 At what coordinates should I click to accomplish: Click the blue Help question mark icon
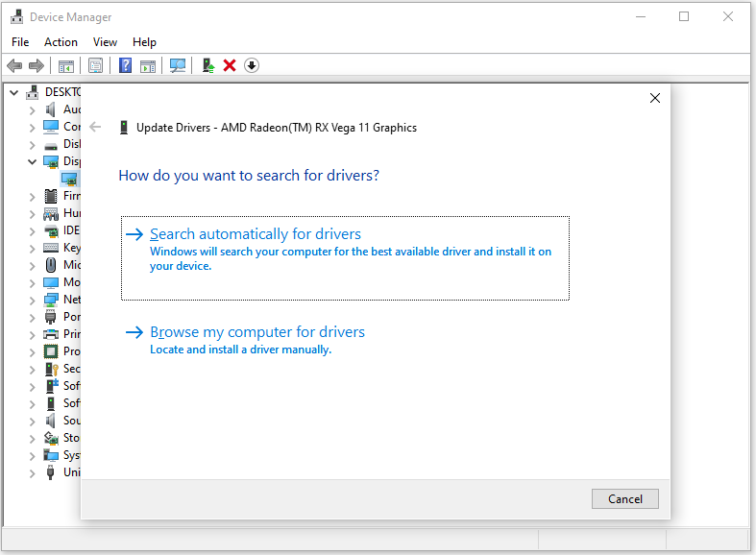coord(125,65)
